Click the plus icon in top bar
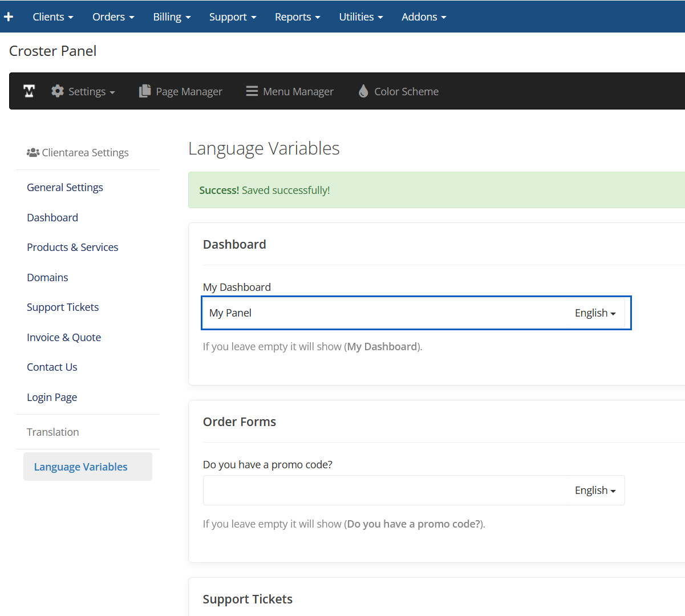The height and width of the screenshot is (616, 685). pos(9,17)
